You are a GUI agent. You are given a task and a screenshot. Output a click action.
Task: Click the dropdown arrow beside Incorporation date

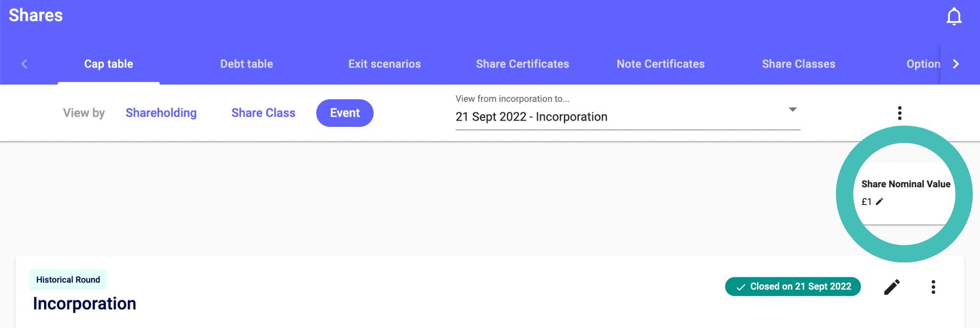click(x=792, y=110)
